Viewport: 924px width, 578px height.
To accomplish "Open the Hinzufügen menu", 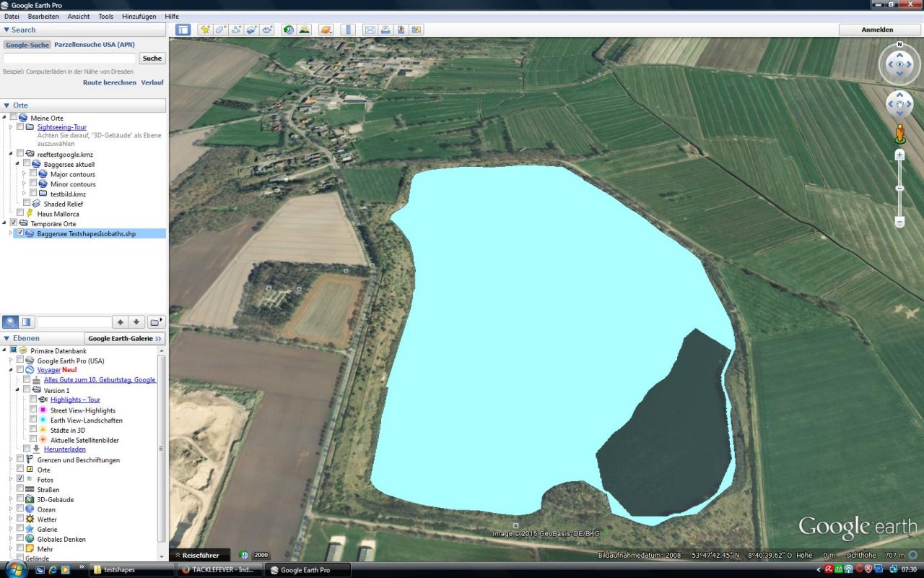I will coord(137,16).
